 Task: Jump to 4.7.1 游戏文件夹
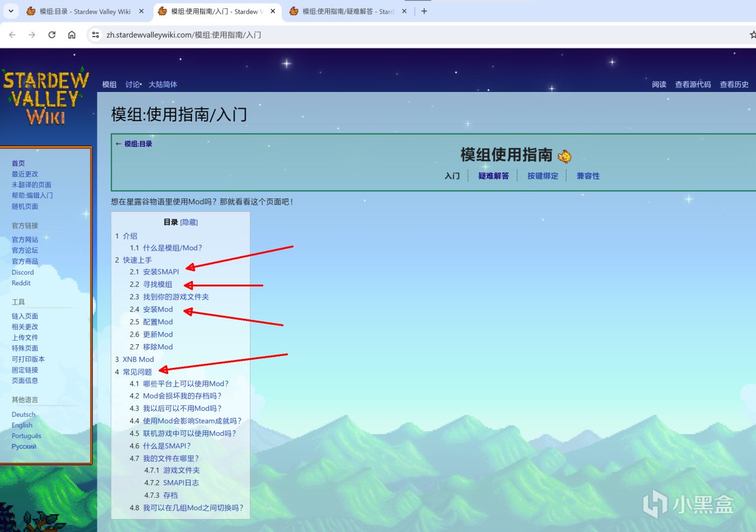[x=172, y=471]
